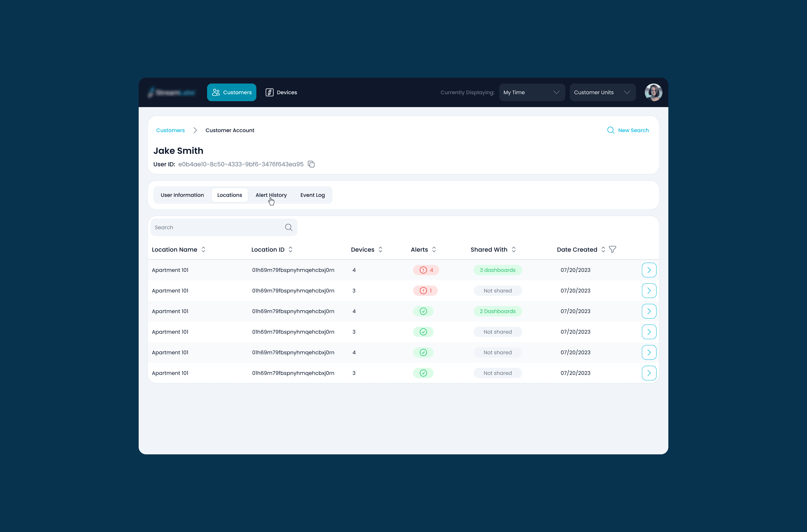This screenshot has width=807, height=532.
Task: Click the locations Search input field
Action: [x=217, y=227]
